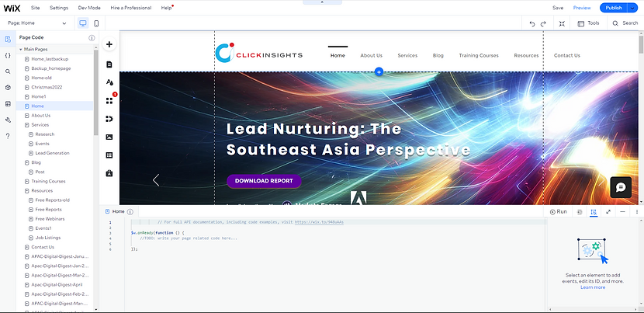Viewport: 644px width, 313px height.
Task: Click the Redo arrow
Action: pos(543,24)
